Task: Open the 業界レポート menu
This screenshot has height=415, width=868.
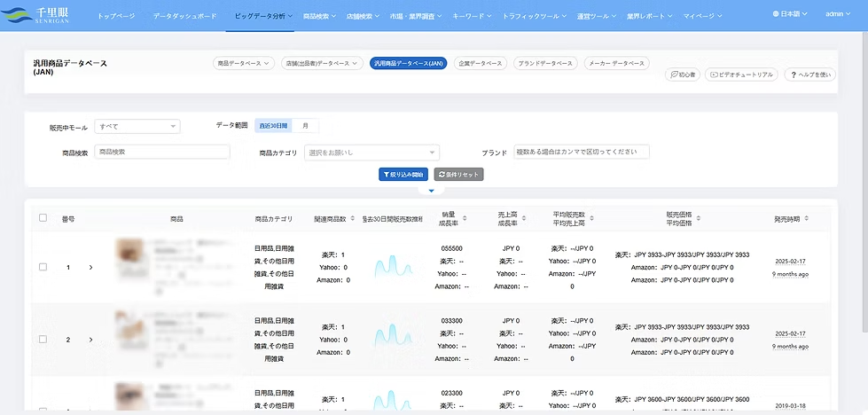Action: 650,16
